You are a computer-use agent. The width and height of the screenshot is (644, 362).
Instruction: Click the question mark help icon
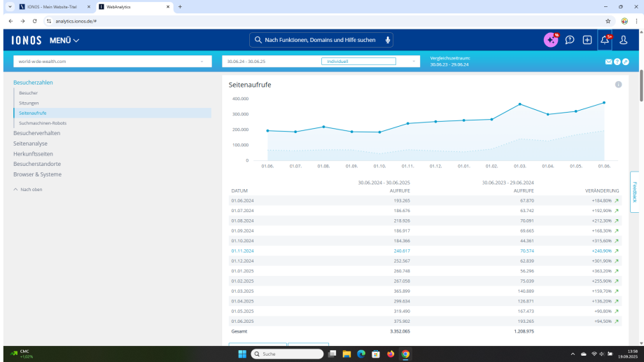click(617, 62)
